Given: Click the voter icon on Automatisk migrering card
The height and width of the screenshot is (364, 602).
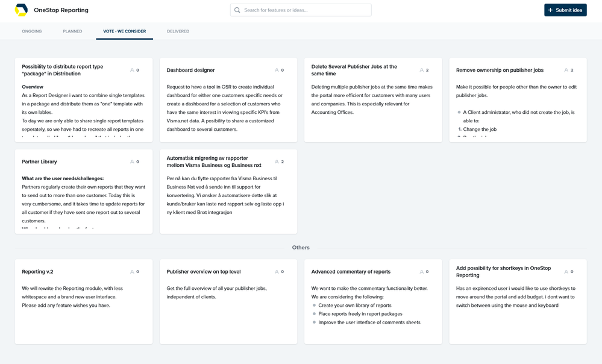Looking at the screenshot, I should pos(276,162).
